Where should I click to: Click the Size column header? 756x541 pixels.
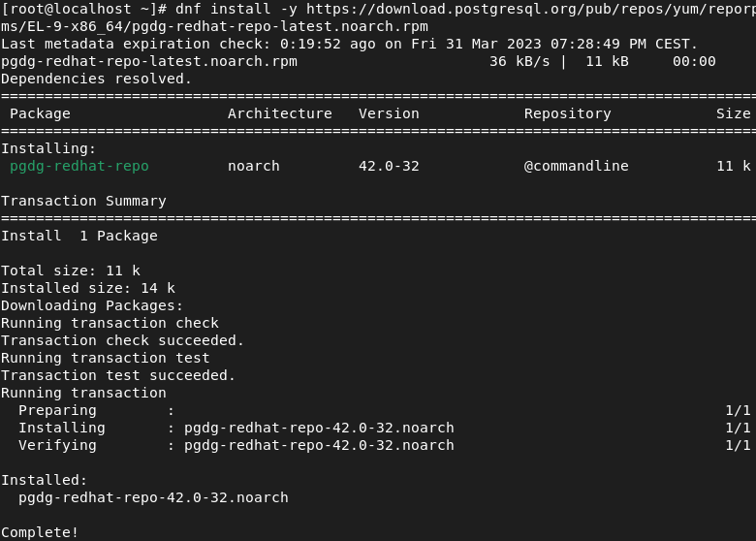coord(733,113)
